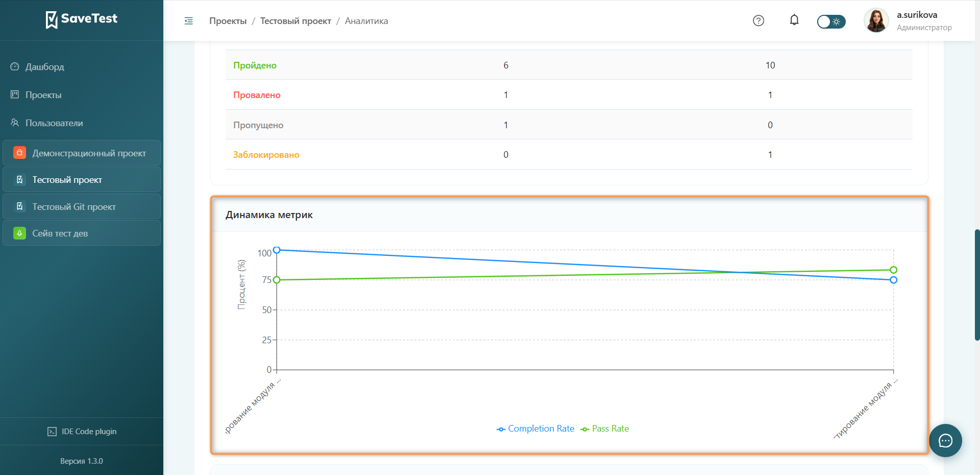Open the notifications bell
This screenshot has width=980, height=475.
tap(794, 20)
